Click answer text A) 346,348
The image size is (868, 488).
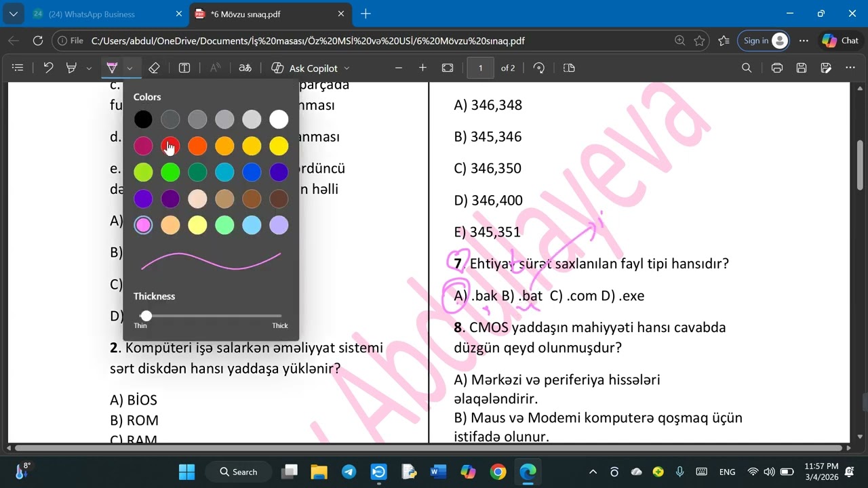[x=488, y=105]
